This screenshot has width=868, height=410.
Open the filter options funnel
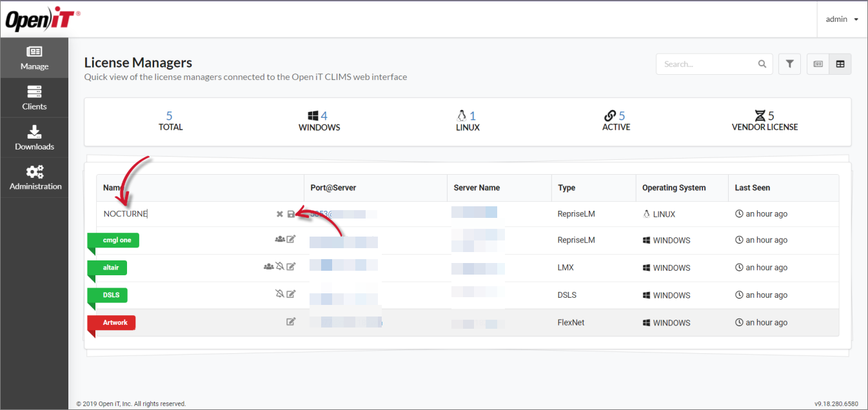pyautogui.click(x=789, y=64)
